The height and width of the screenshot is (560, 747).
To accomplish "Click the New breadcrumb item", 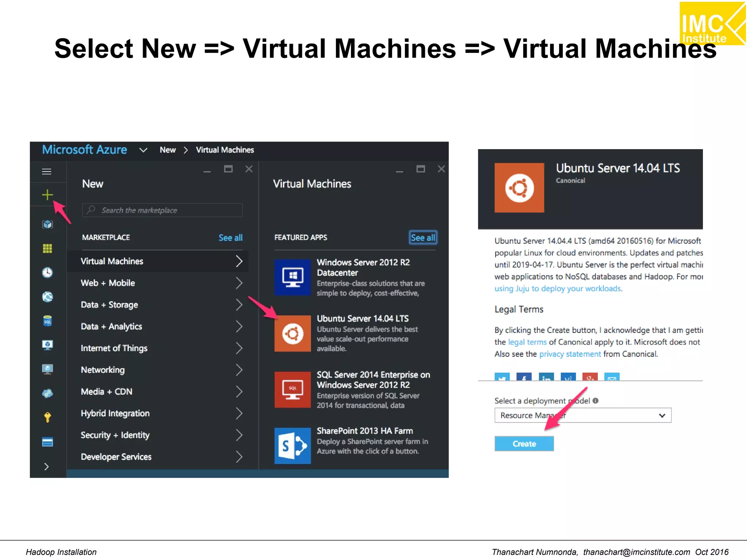I will tap(168, 150).
